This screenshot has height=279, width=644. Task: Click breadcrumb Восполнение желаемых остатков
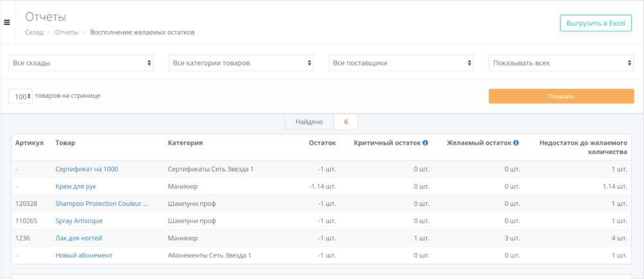(x=142, y=32)
